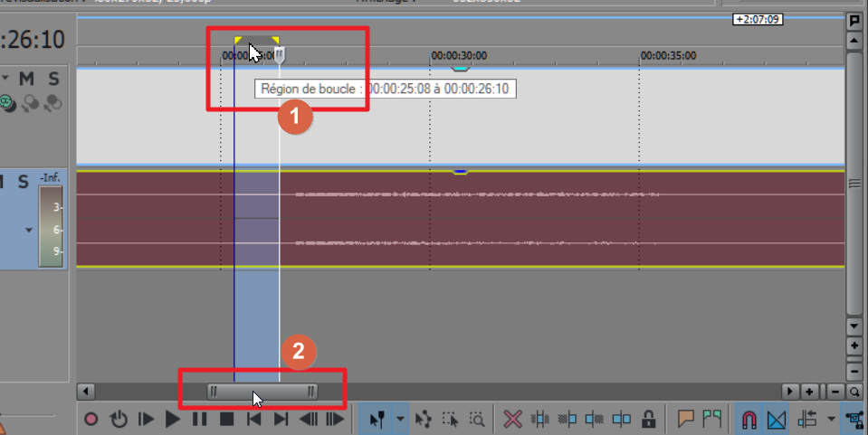This screenshot has height=435, width=868.
Task: Select the Selection edit tool
Action: click(x=451, y=419)
